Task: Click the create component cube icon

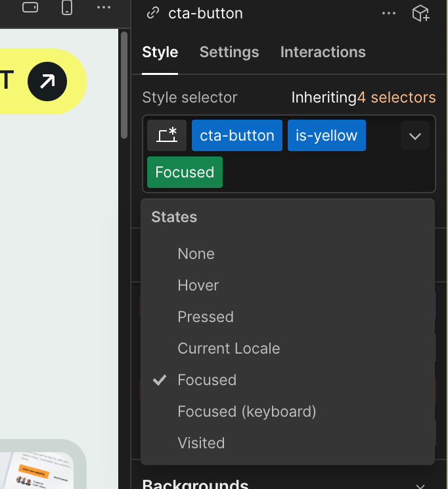Action: point(420,13)
